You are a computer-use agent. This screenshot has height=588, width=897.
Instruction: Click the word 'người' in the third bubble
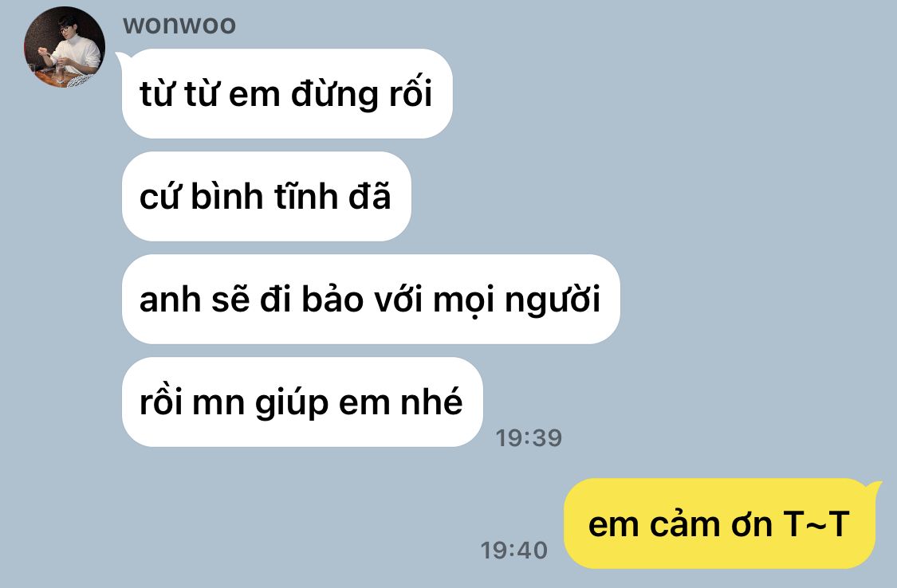click(553, 300)
